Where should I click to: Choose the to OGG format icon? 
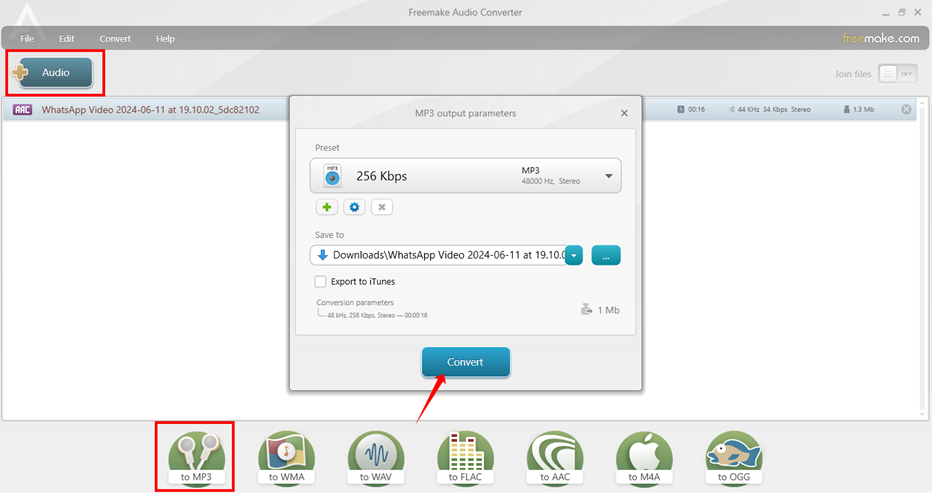(734, 458)
